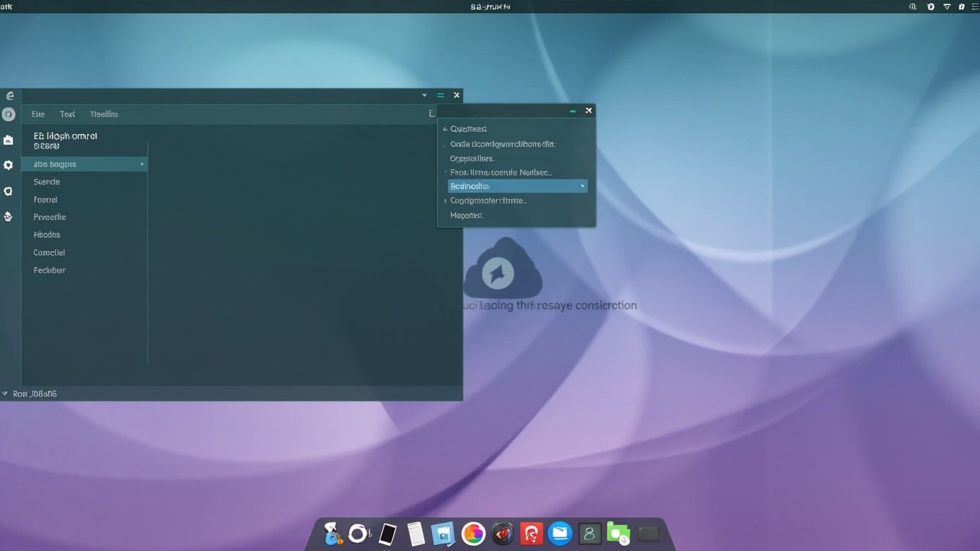Expand the submenu arrow on the highlighted popup row
The image size is (980, 551).
pos(583,186)
